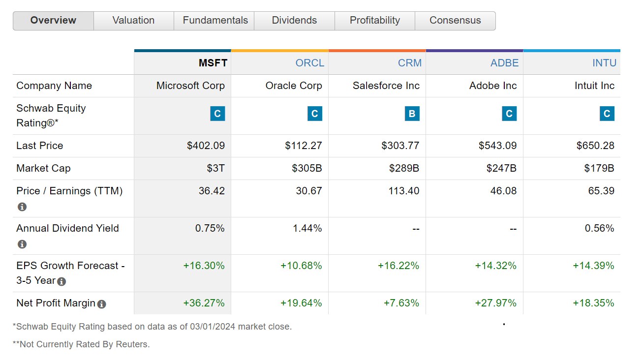Click ADBE net profit margin +27.97%
The image size is (643, 364).
(496, 303)
